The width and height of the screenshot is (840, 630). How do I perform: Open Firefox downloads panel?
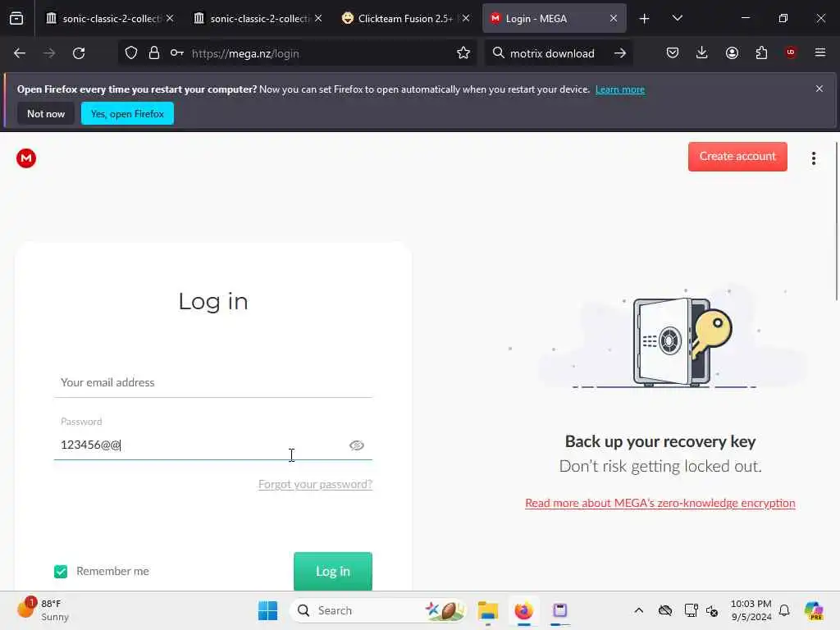(702, 52)
